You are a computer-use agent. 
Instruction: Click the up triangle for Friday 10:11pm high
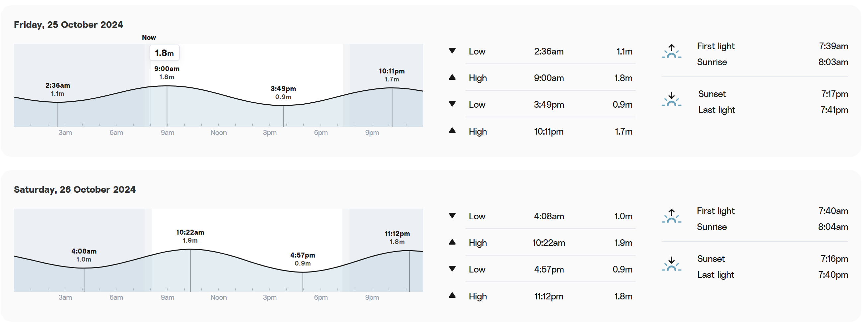click(x=452, y=131)
